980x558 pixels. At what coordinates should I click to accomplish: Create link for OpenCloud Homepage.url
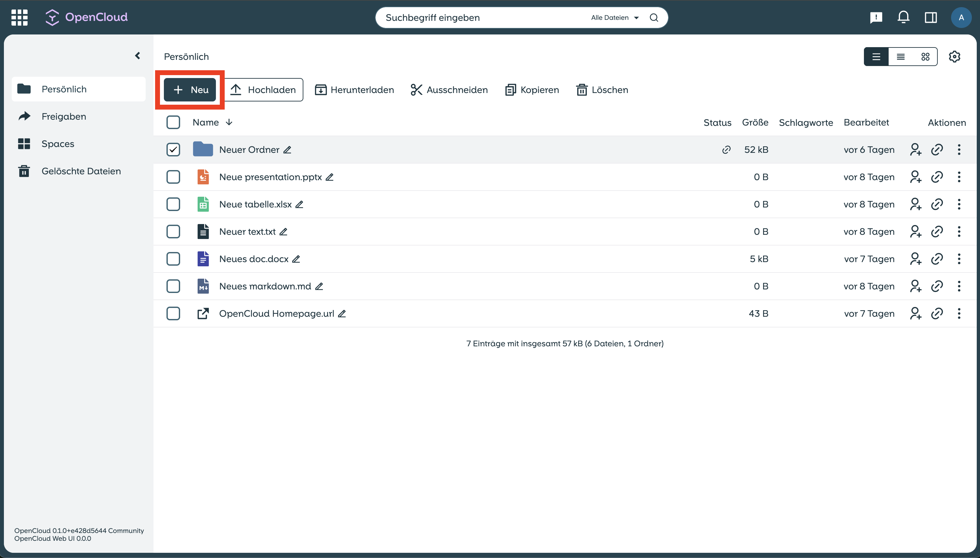937,313
